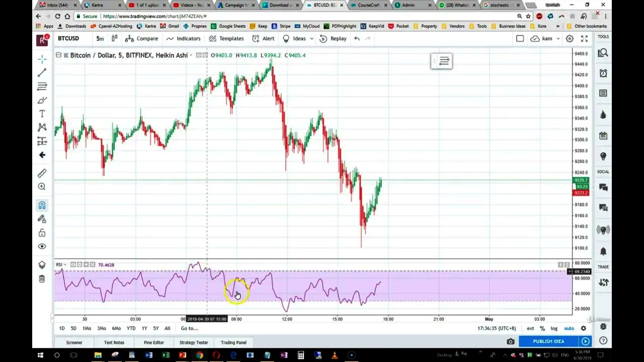Screen dimensions: 644x362
Task: Open chart properties gear in top toolbar
Action: point(570,38)
